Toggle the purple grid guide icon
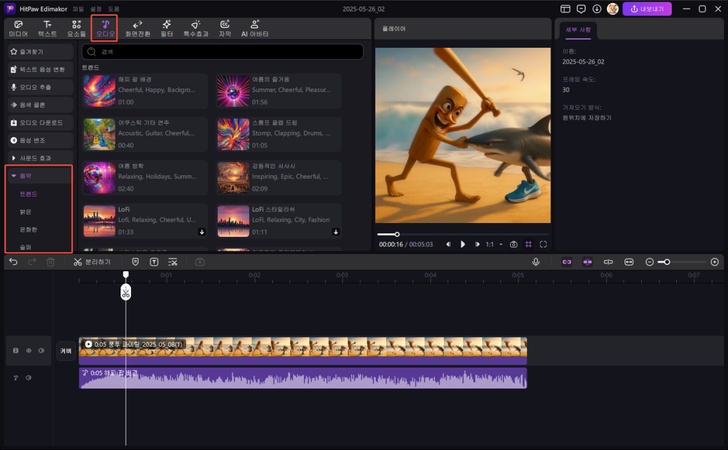Image resolution: width=728 pixels, height=450 pixels. [528, 244]
